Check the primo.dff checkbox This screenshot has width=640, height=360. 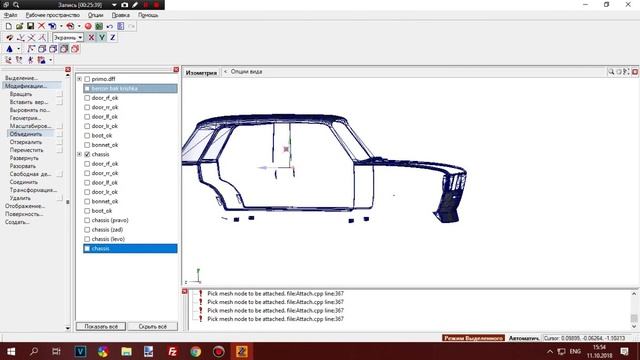(x=87, y=79)
